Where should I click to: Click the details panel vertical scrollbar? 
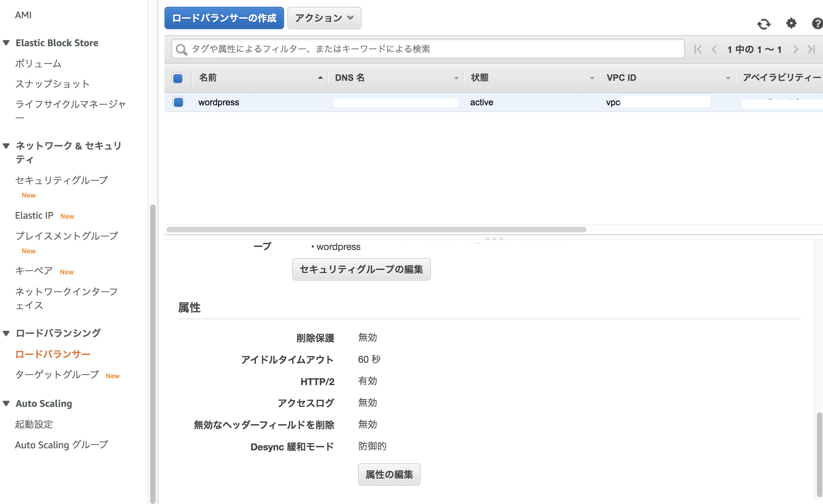coord(819,454)
